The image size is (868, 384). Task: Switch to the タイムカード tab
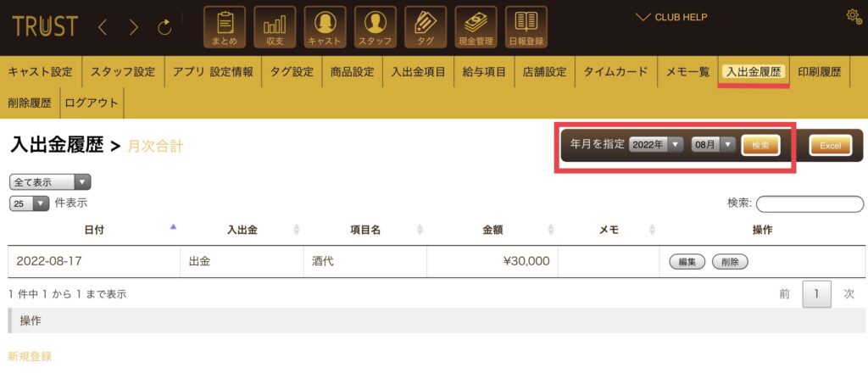click(615, 72)
